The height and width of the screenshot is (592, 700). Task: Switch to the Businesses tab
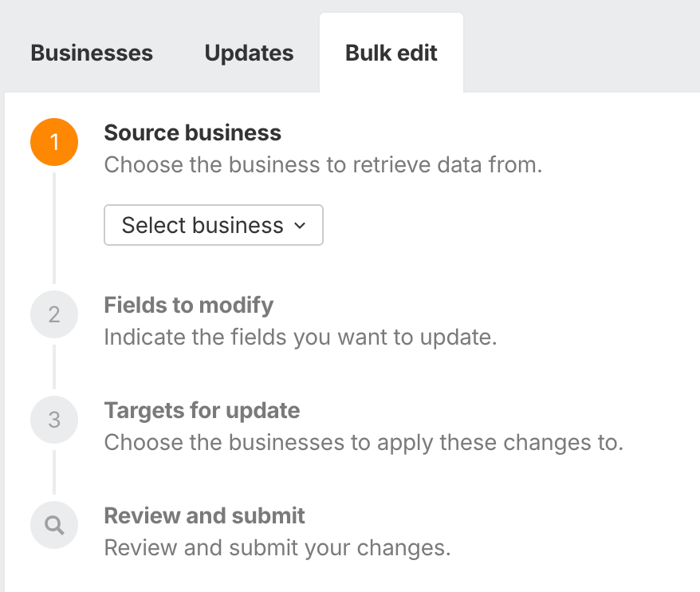point(92,53)
